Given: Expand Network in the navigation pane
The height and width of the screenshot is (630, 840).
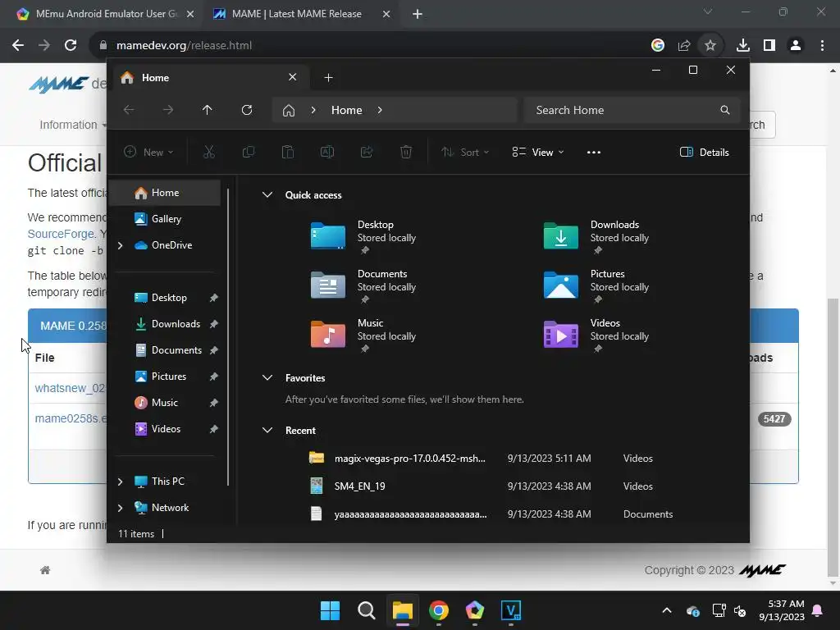Looking at the screenshot, I should (x=120, y=508).
